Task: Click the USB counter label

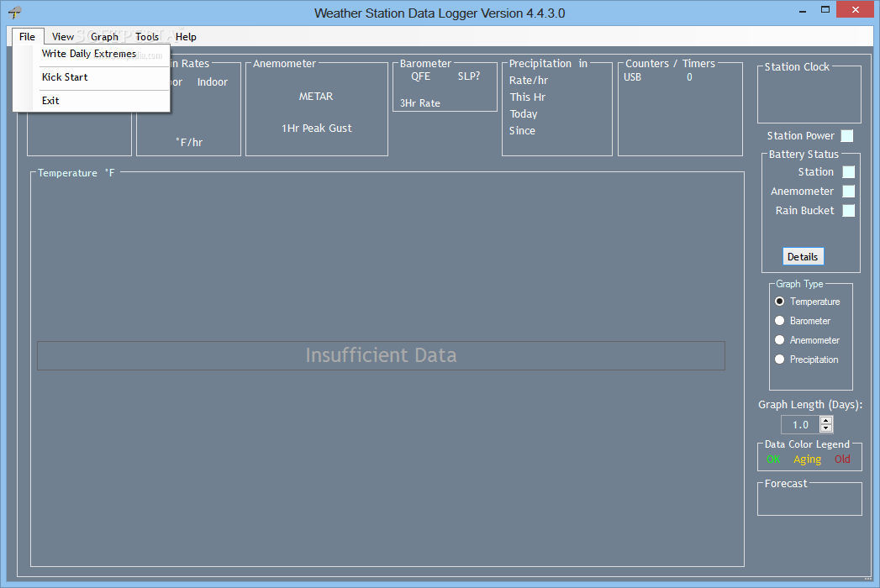Action: [x=632, y=77]
